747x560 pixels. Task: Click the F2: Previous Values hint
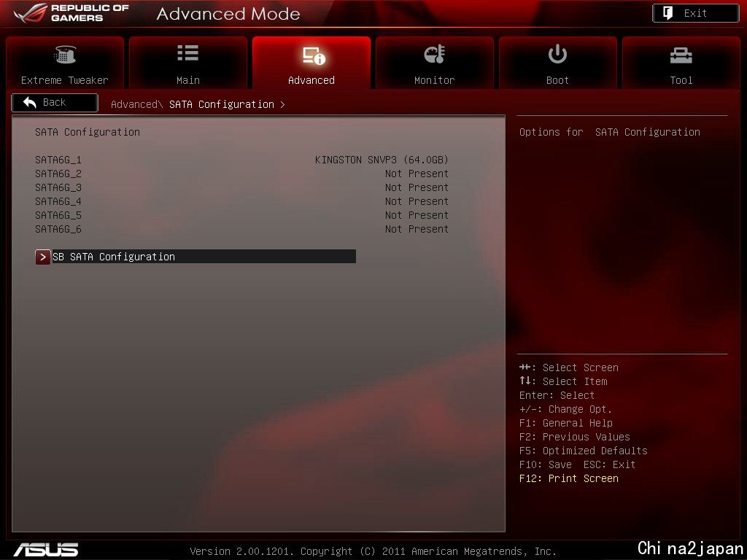coord(575,437)
